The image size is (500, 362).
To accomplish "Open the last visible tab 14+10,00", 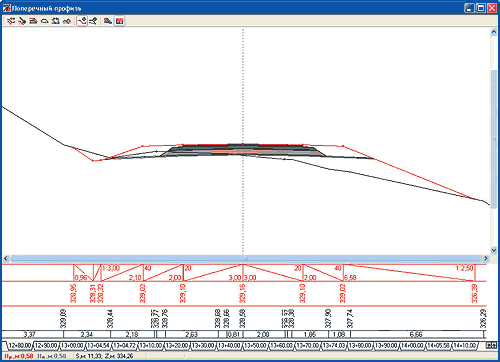I will coord(465,346).
